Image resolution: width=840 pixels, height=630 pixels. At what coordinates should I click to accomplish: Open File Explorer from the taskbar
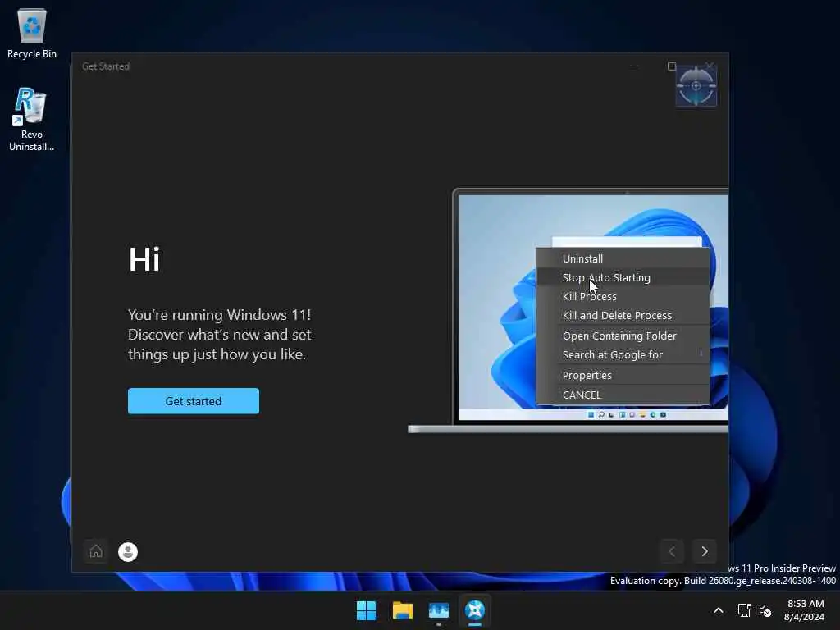click(402, 610)
